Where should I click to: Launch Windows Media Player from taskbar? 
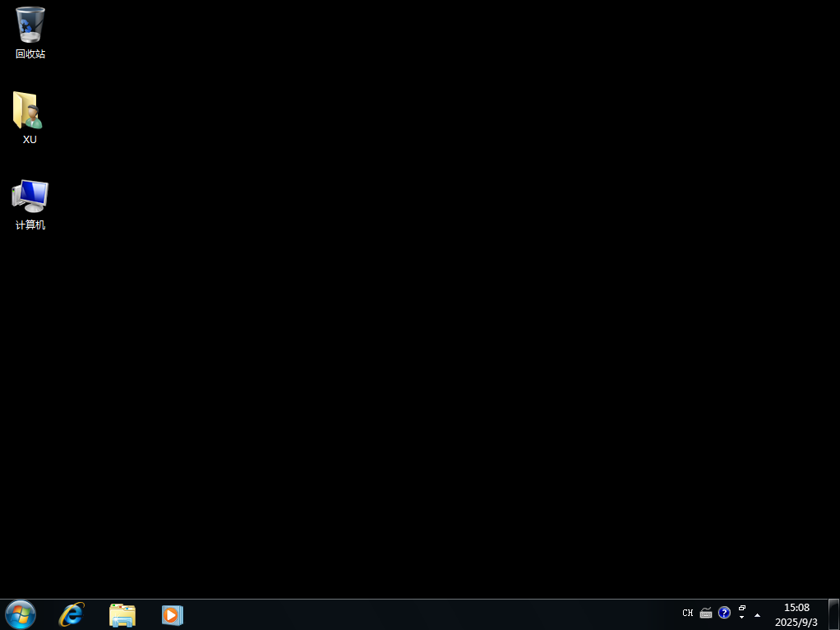pos(172,614)
